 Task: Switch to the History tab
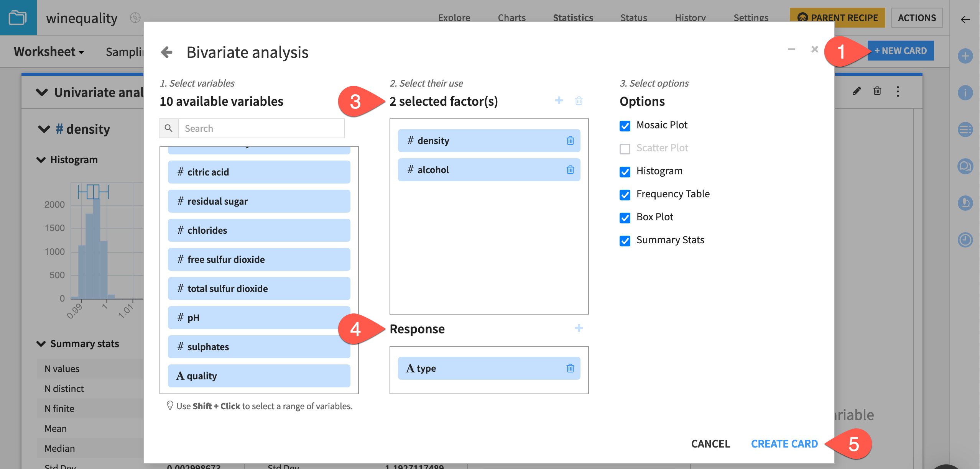(x=690, y=18)
